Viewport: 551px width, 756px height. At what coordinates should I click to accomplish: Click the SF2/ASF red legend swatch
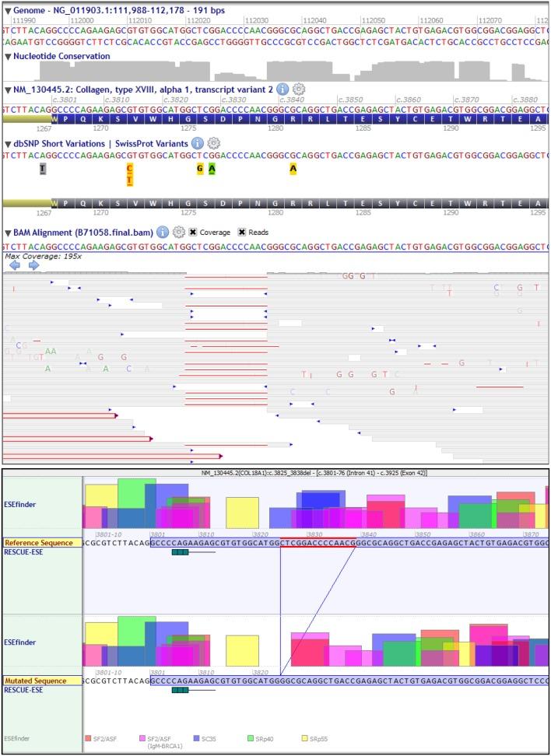(x=88, y=738)
